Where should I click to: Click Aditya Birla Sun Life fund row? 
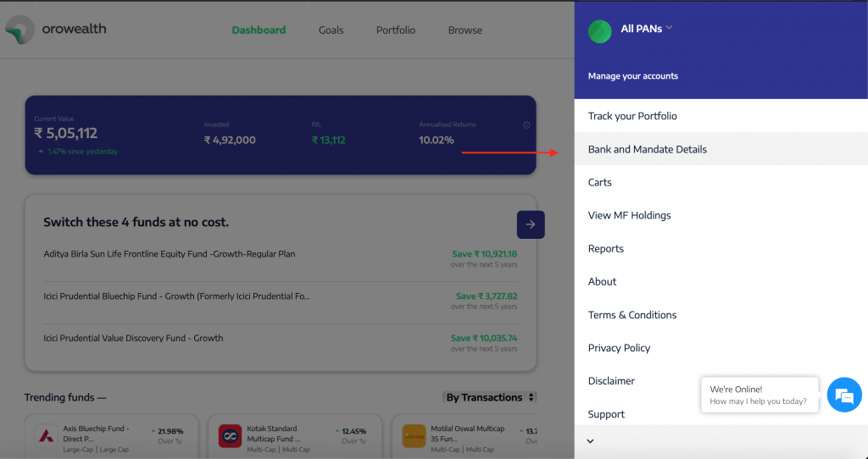[x=170, y=254]
